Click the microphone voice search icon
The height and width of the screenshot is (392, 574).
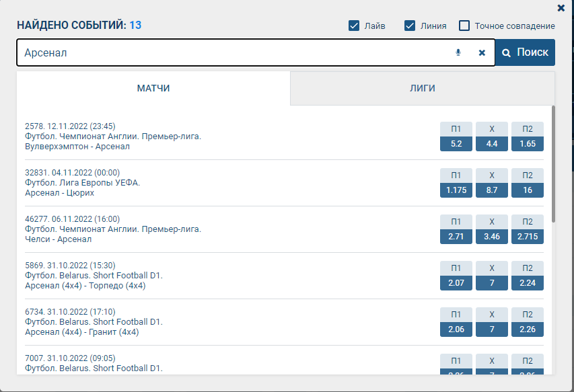pyautogui.click(x=458, y=52)
